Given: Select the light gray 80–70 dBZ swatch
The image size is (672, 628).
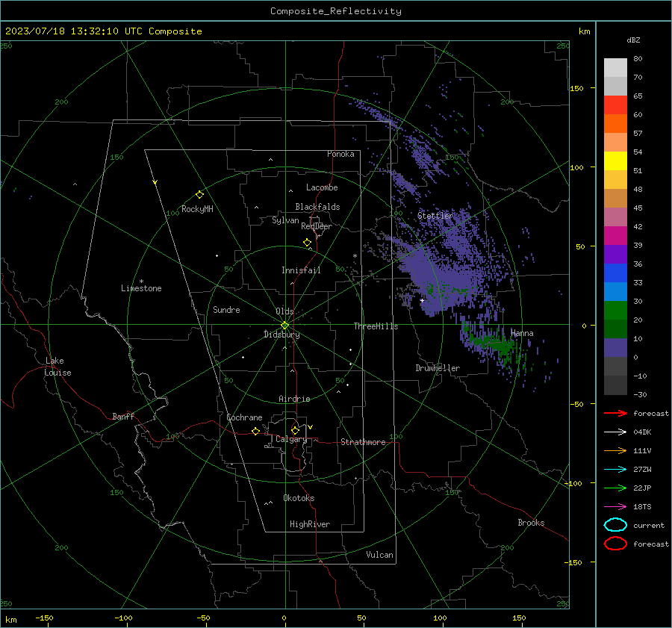Looking at the screenshot, I should click(x=615, y=67).
